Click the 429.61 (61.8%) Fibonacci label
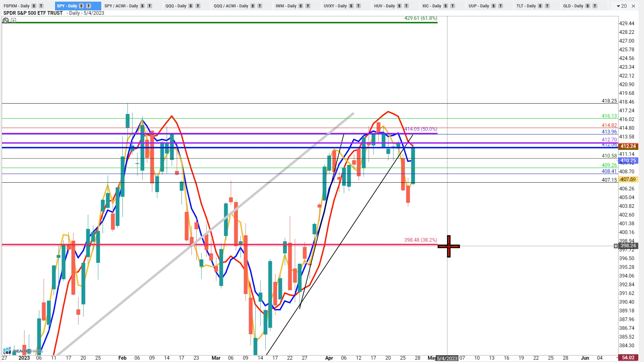Image resolution: width=644 pixels, height=362 pixels. 421,18
